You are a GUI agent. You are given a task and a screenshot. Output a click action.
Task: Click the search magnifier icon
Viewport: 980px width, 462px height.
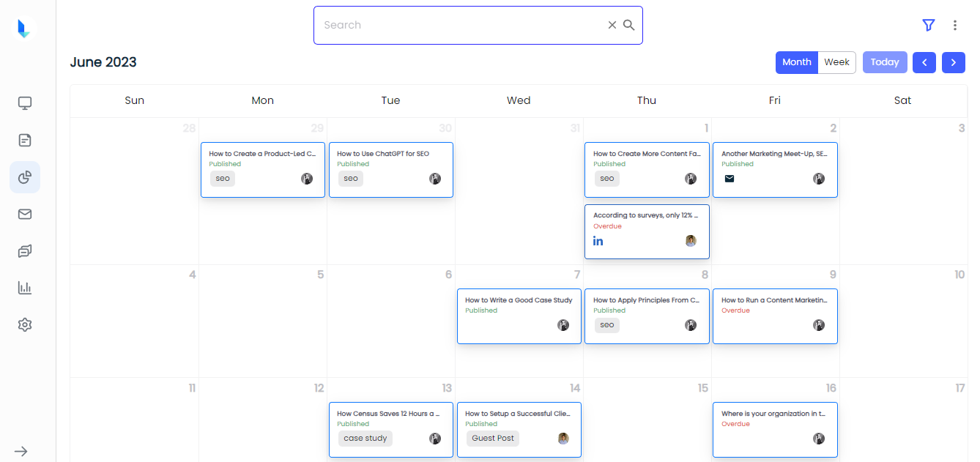pos(629,25)
